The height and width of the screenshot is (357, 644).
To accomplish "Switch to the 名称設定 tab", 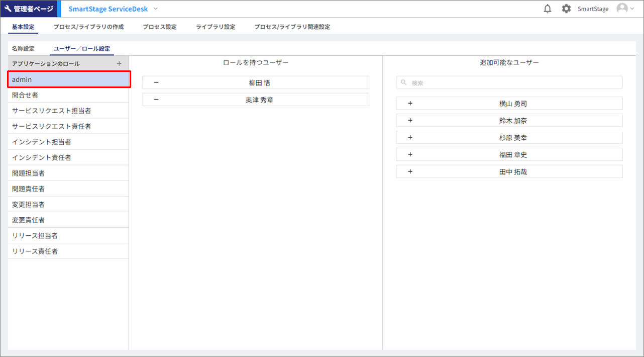I will (23, 49).
